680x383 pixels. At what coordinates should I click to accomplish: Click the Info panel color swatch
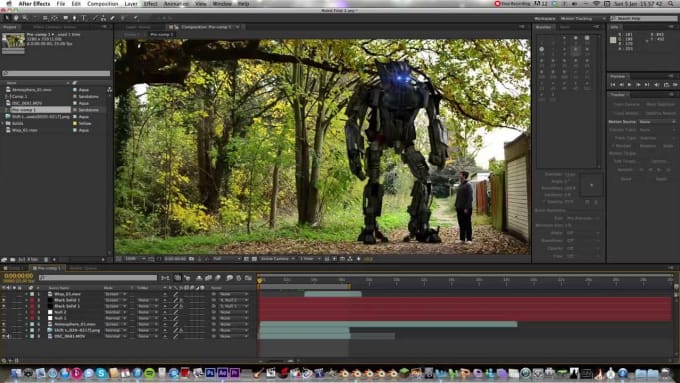[613, 40]
